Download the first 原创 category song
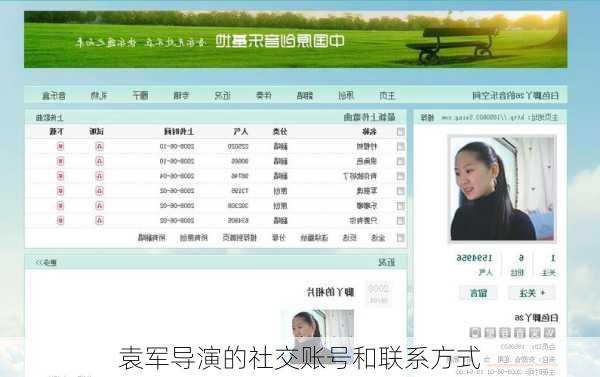 tap(60, 191)
